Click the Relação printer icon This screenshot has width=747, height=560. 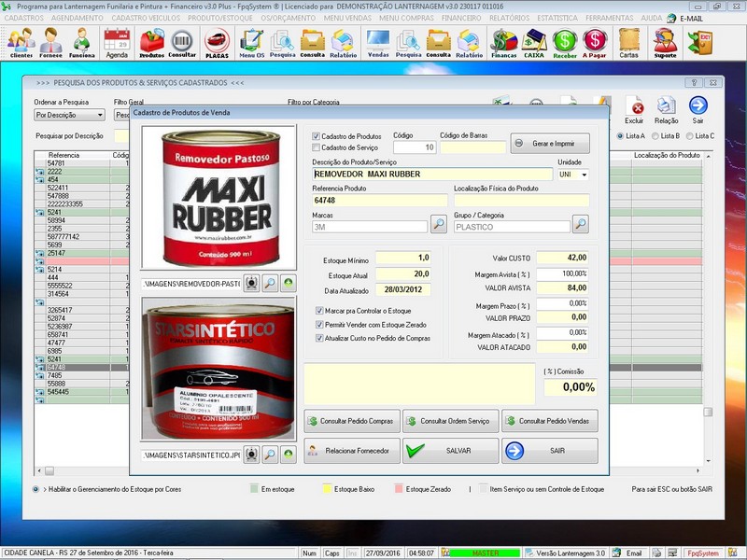point(666,110)
